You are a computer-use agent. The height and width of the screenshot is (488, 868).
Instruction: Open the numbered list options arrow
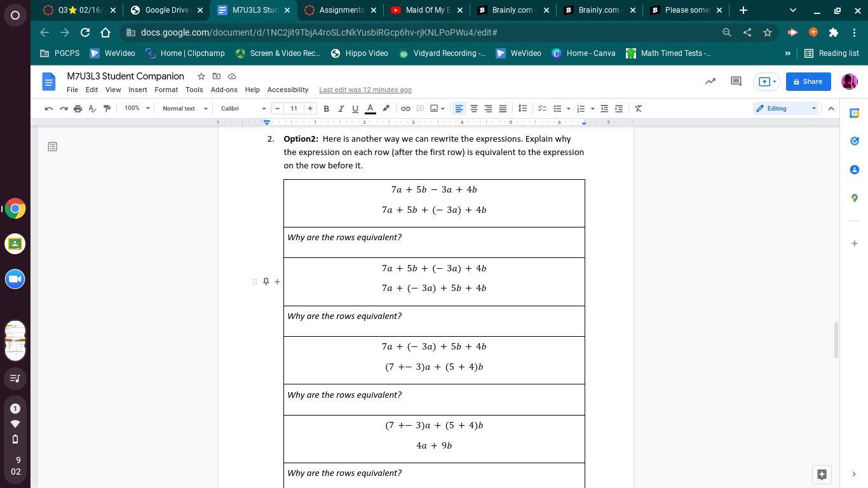coord(592,109)
